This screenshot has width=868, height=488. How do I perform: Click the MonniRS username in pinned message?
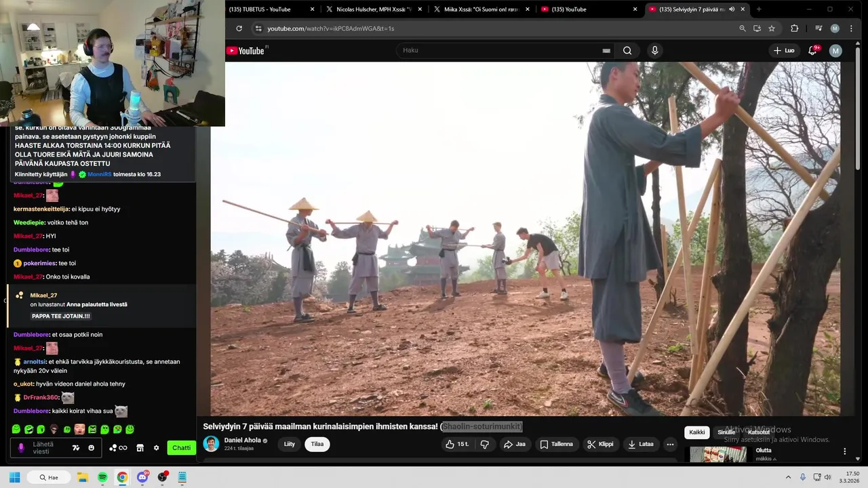pyautogui.click(x=99, y=174)
